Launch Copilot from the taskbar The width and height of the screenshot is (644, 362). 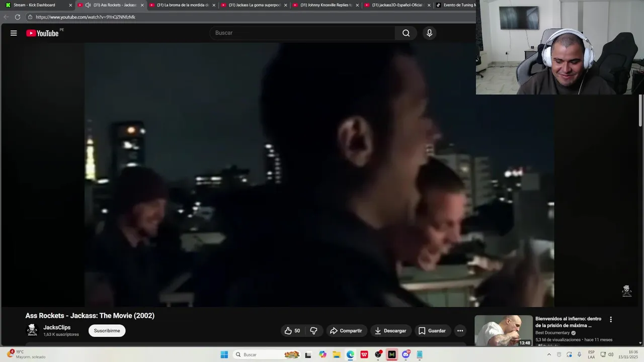click(323, 354)
